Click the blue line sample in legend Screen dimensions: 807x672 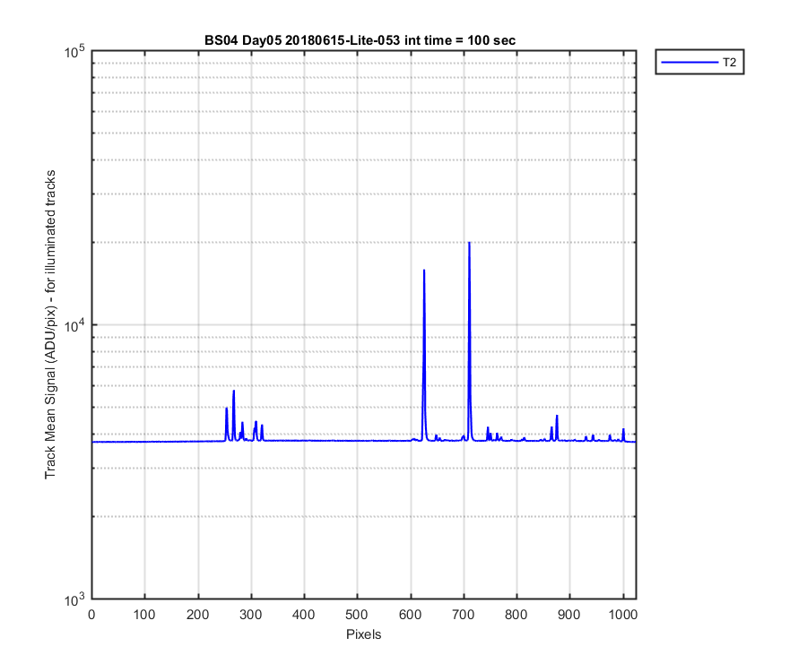tap(690, 62)
